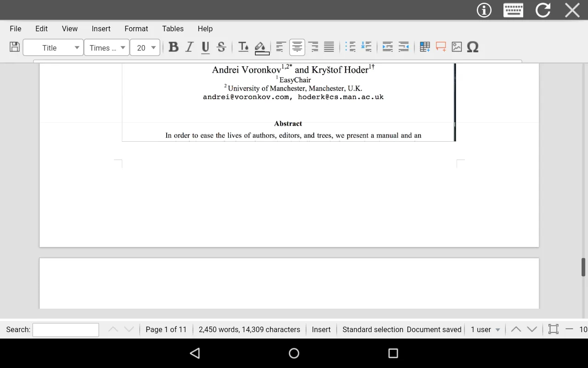This screenshot has height=368, width=588.
Task: Open the Insert menu
Action: click(x=101, y=29)
